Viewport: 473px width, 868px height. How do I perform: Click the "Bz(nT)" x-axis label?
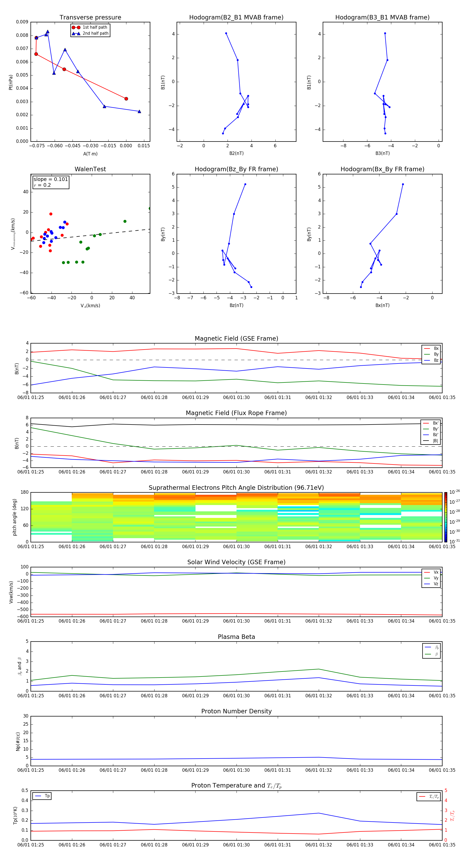(x=236, y=305)
